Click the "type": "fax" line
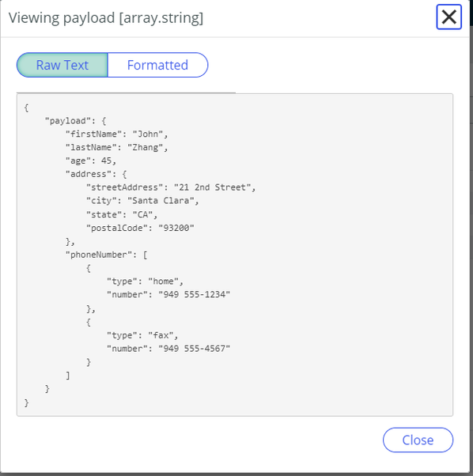473x476 pixels. pos(142,335)
